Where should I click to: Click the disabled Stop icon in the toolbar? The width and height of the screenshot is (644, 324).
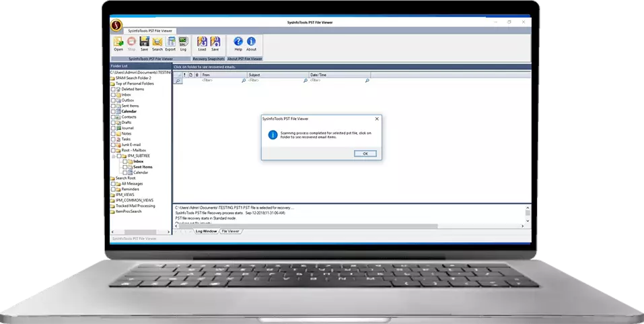[131, 42]
